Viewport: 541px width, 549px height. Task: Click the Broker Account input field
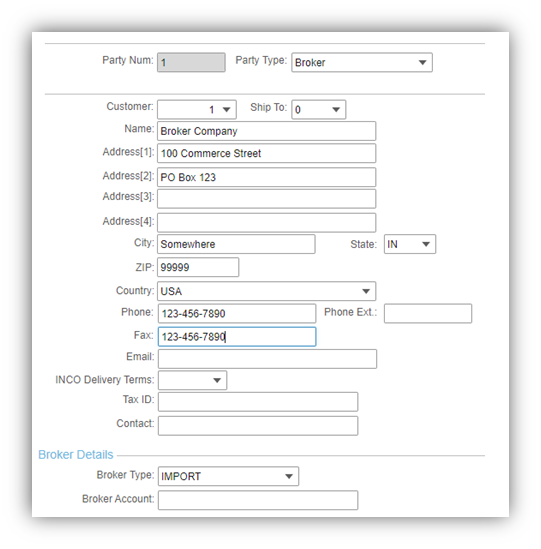(x=258, y=500)
